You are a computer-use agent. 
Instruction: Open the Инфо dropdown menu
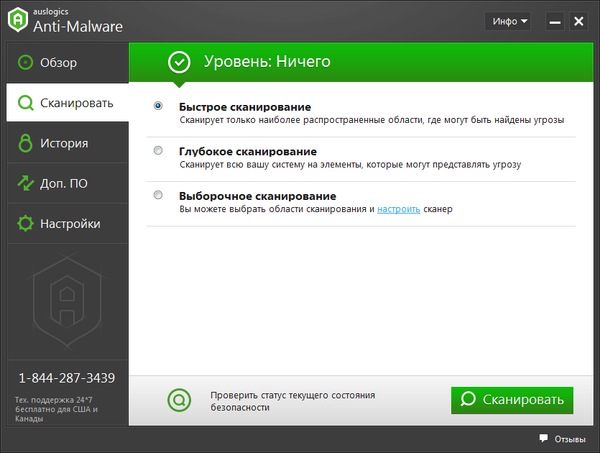click(507, 21)
